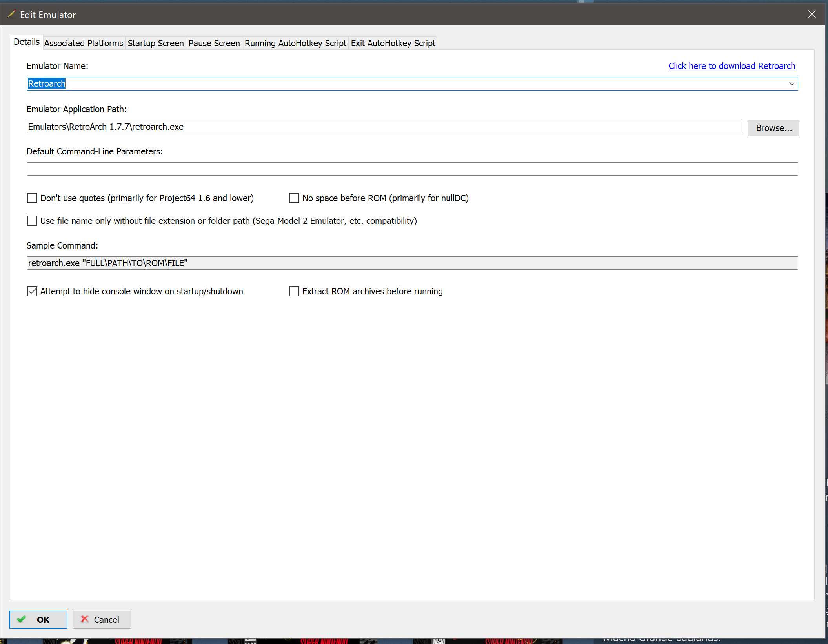Click the Cancel button
The height and width of the screenshot is (644, 828).
[x=102, y=620]
